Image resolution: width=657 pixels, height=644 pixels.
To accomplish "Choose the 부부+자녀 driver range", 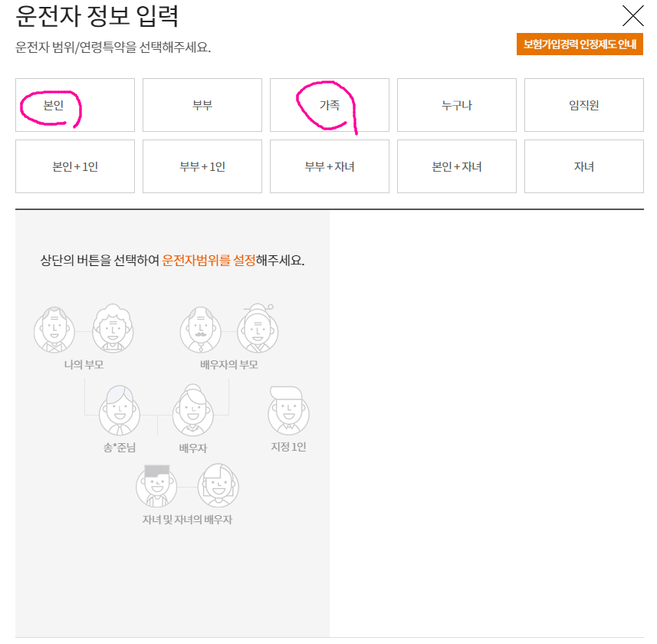I will 329,166.
